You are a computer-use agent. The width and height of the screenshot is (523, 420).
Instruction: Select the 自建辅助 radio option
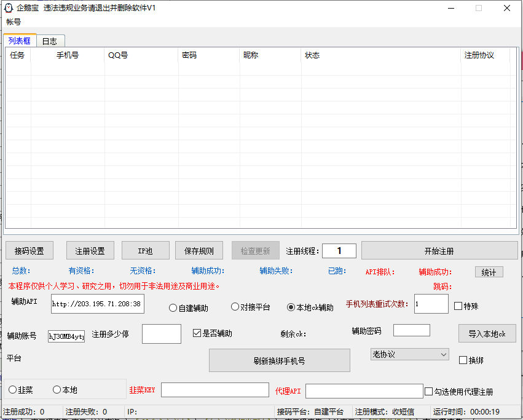tap(173, 308)
